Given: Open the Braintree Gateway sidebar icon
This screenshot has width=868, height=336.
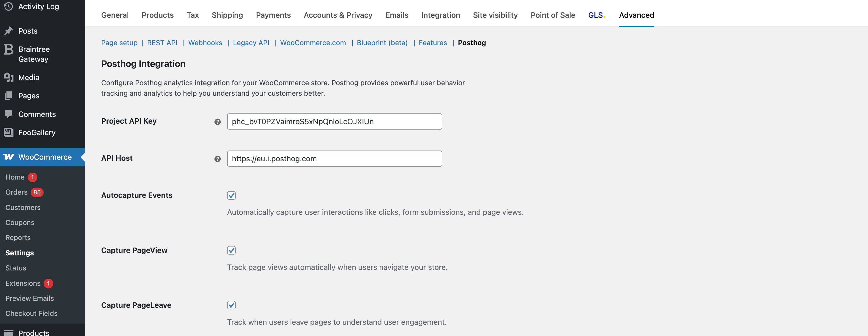Looking at the screenshot, I should point(8,49).
